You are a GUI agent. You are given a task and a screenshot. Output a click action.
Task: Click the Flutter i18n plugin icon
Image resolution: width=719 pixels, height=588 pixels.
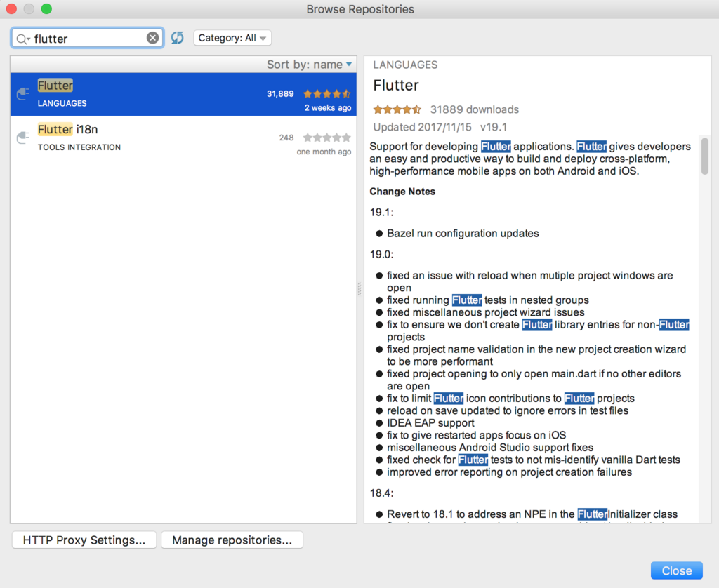[x=23, y=137]
